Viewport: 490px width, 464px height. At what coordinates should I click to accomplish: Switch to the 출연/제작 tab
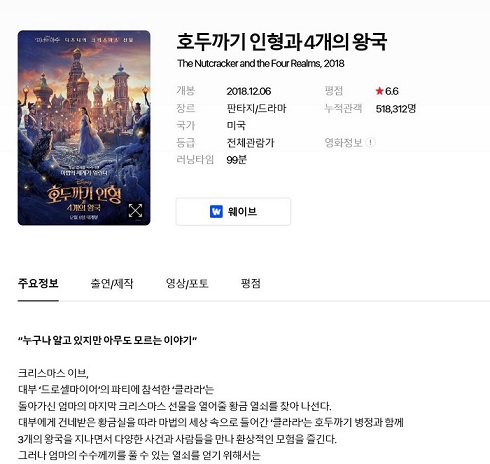click(112, 284)
